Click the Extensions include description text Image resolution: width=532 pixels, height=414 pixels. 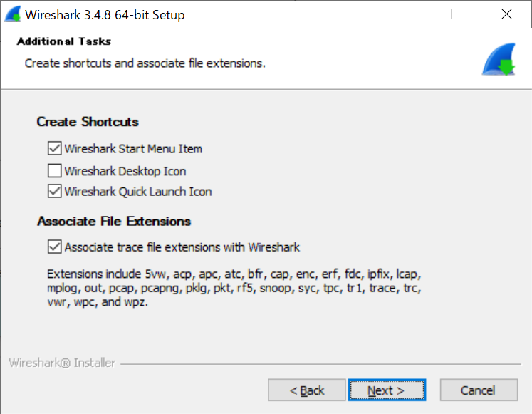pyautogui.click(x=234, y=288)
